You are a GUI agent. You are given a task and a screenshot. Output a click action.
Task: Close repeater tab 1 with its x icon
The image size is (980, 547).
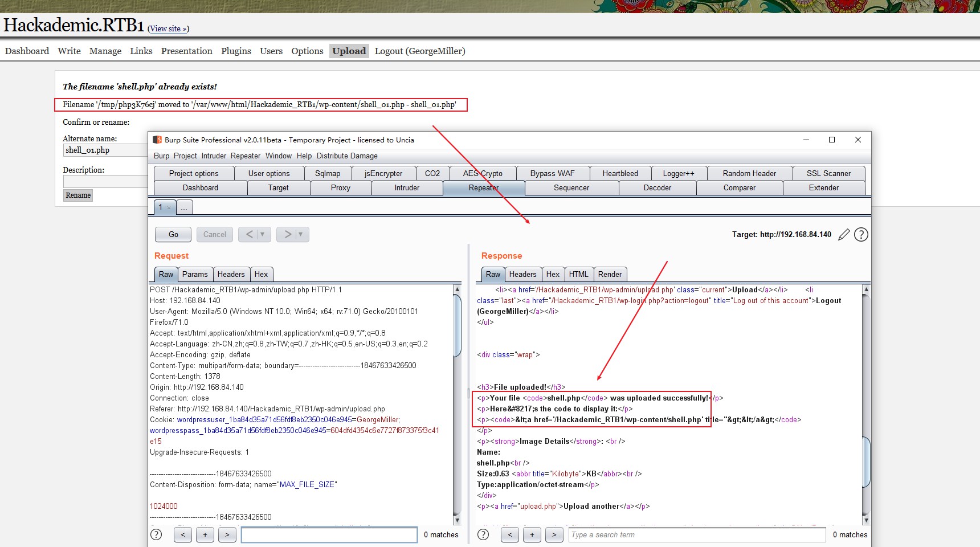coord(169,207)
